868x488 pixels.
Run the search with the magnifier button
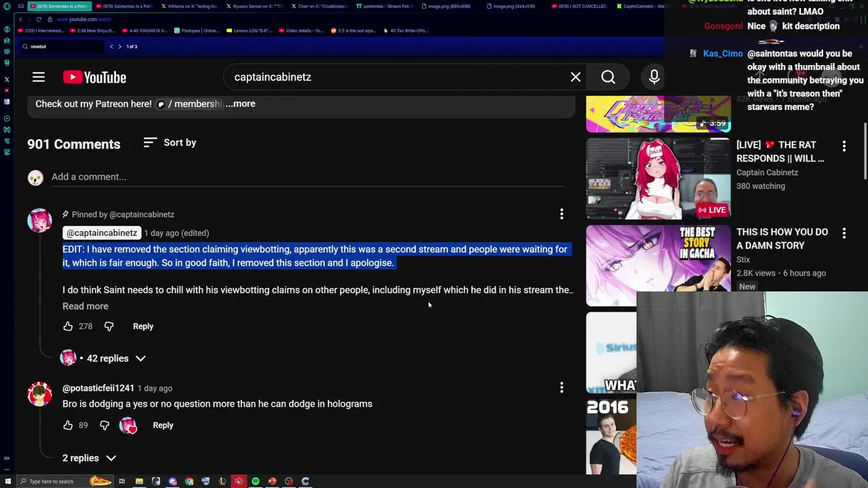608,77
